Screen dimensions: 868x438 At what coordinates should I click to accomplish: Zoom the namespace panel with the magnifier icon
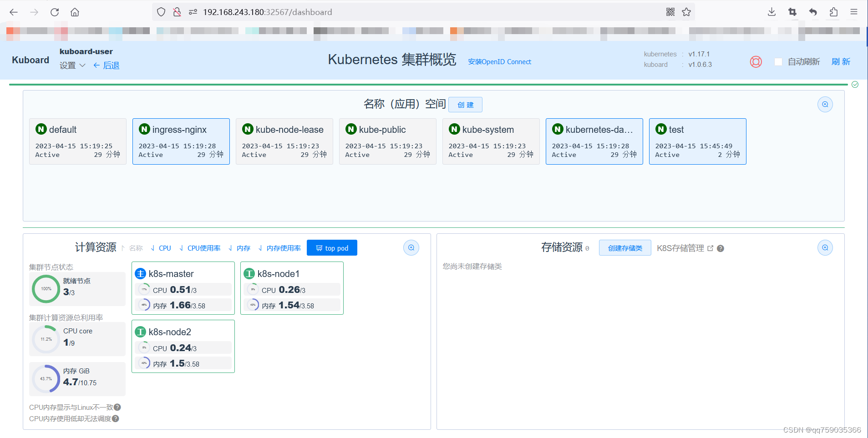tap(825, 105)
